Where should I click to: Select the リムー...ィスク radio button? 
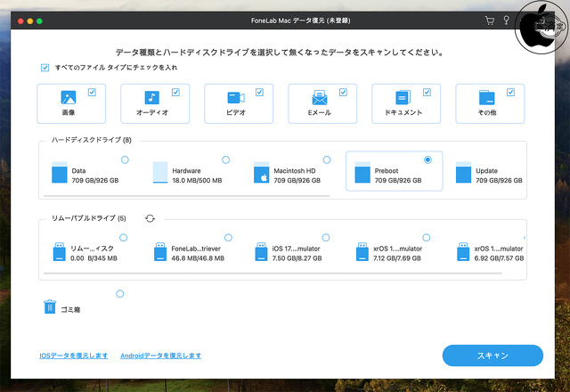pos(124,238)
